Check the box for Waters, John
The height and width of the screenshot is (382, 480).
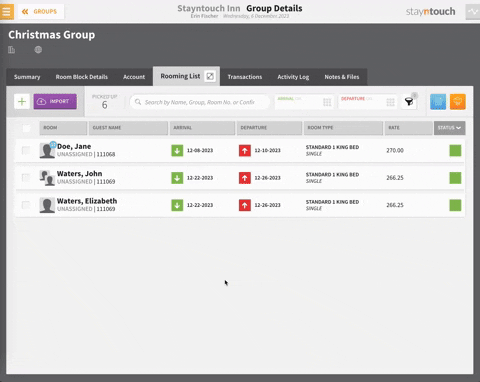[26, 178]
